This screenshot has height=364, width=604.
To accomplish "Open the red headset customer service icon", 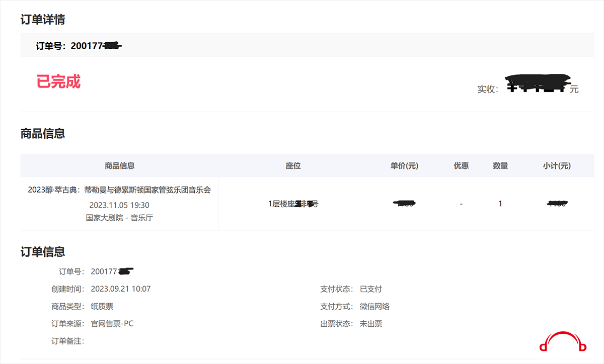I will pos(563,342).
